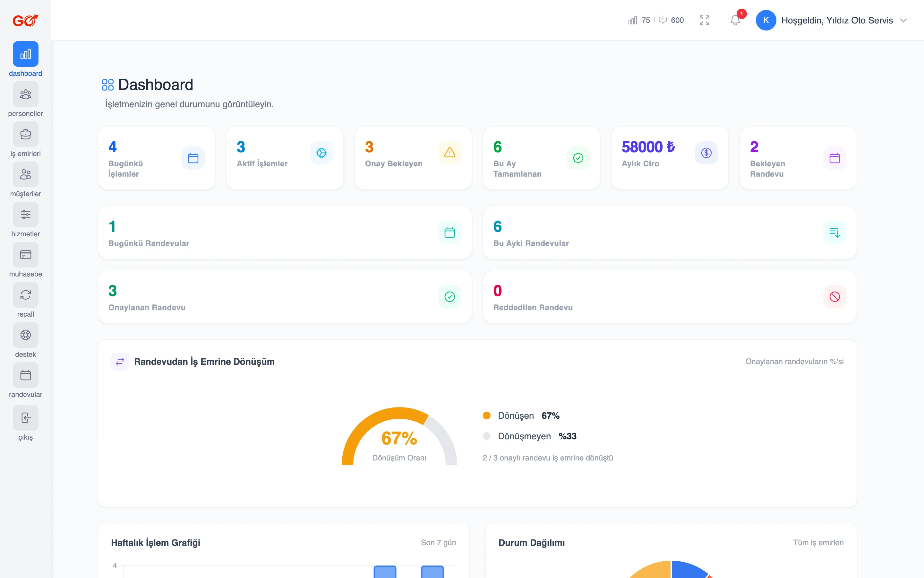Open the Reddedilen Randevu card
The height and width of the screenshot is (578, 924).
[x=670, y=297]
